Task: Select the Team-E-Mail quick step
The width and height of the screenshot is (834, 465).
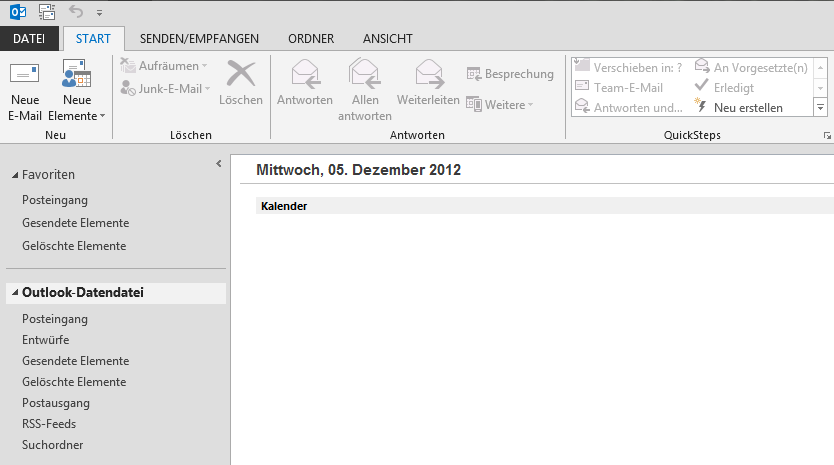Action: pos(620,87)
